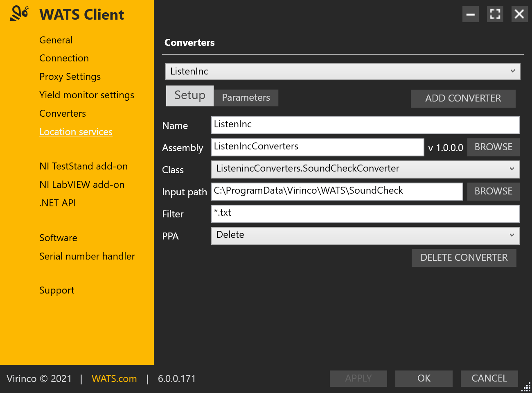Screen dimensions: 532x393
Task: Click the Input path text field
Action: (x=337, y=192)
